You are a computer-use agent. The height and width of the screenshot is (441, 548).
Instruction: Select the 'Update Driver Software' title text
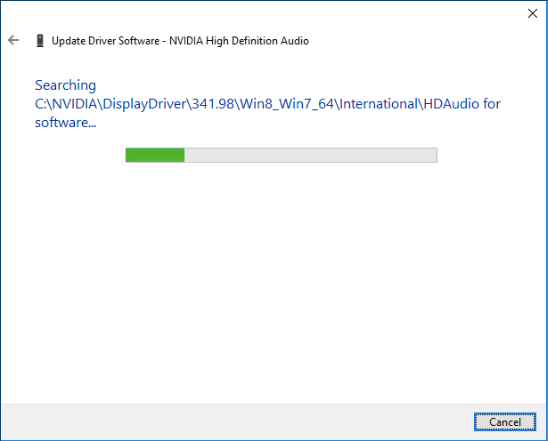[x=106, y=41]
